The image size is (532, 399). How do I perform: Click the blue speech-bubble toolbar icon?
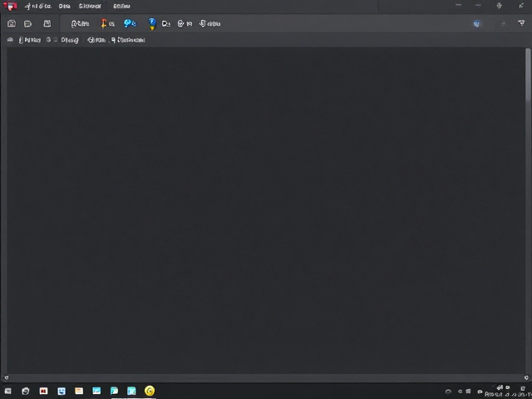pyautogui.click(x=130, y=23)
